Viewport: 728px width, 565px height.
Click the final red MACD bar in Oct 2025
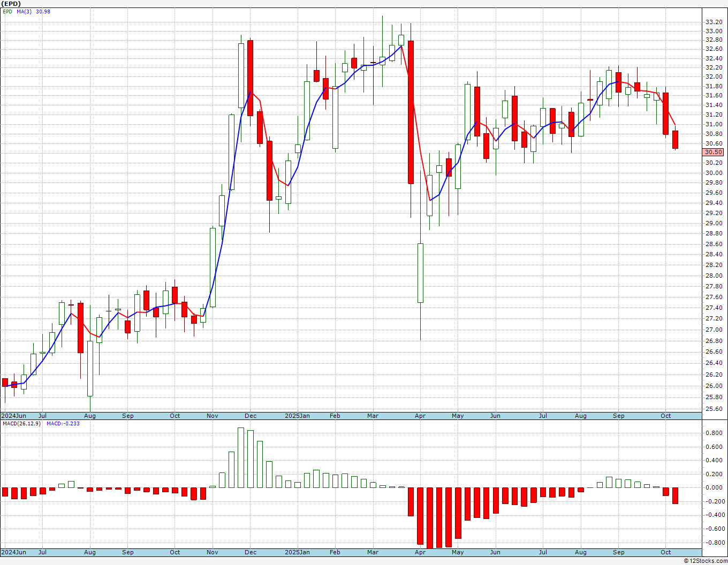(x=676, y=495)
